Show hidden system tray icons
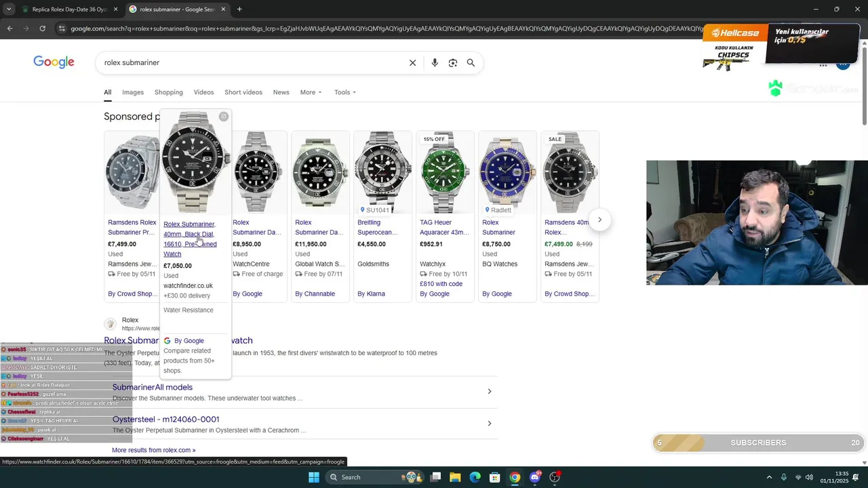The height and width of the screenshot is (488, 868). coord(769,477)
